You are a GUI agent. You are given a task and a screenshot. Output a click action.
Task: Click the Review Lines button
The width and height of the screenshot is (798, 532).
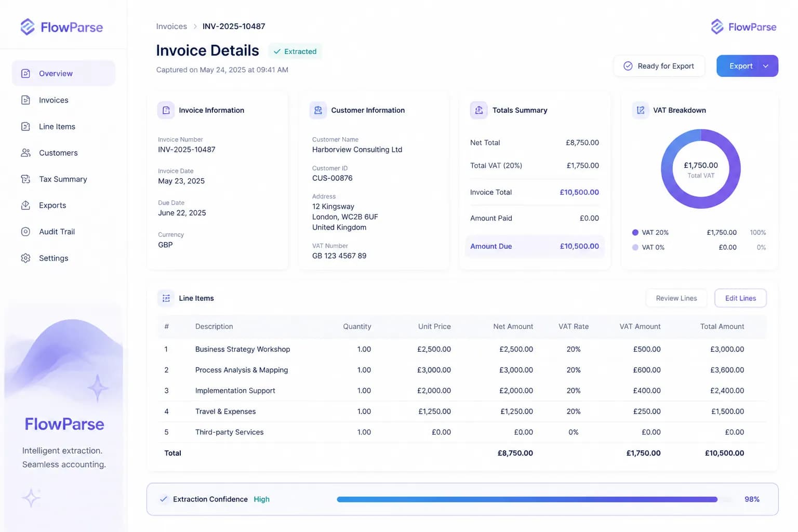tap(676, 298)
